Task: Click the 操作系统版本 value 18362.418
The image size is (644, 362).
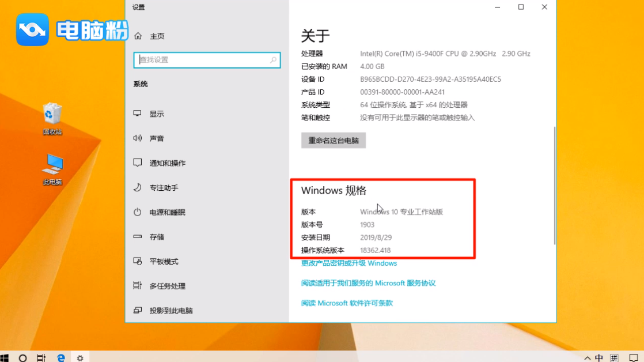Action: coord(376,250)
